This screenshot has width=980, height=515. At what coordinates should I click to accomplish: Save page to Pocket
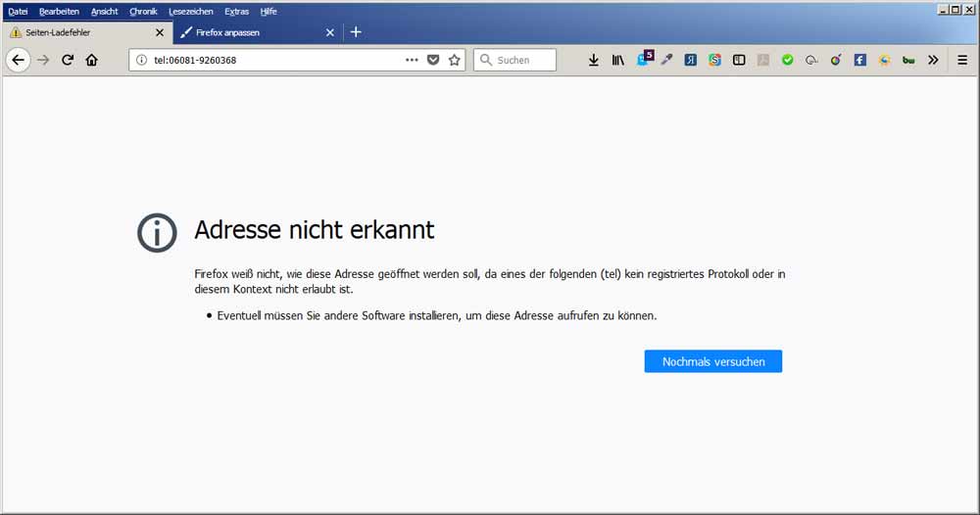433,60
